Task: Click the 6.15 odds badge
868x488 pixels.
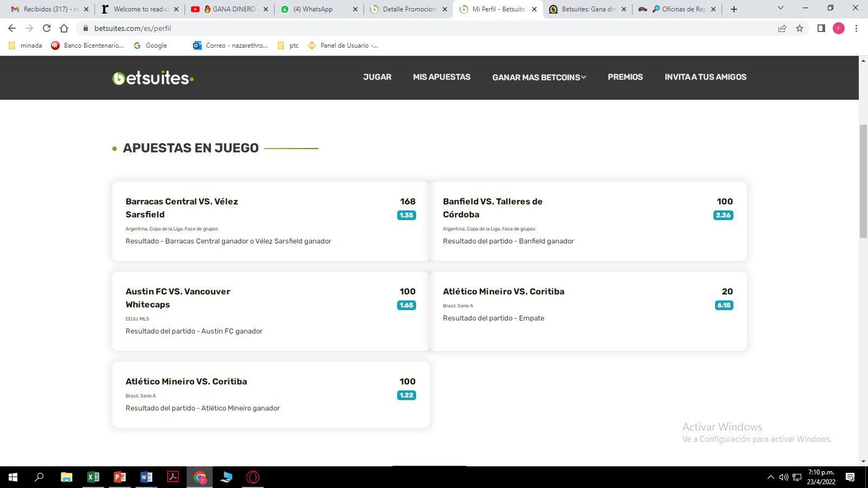Action: (x=724, y=305)
